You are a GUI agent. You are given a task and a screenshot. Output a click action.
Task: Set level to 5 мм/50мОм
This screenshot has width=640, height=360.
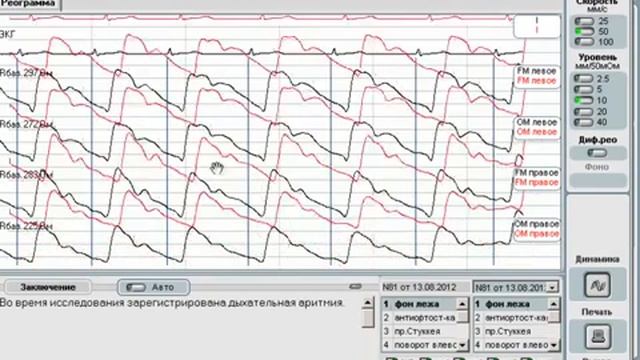tap(584, 89)
